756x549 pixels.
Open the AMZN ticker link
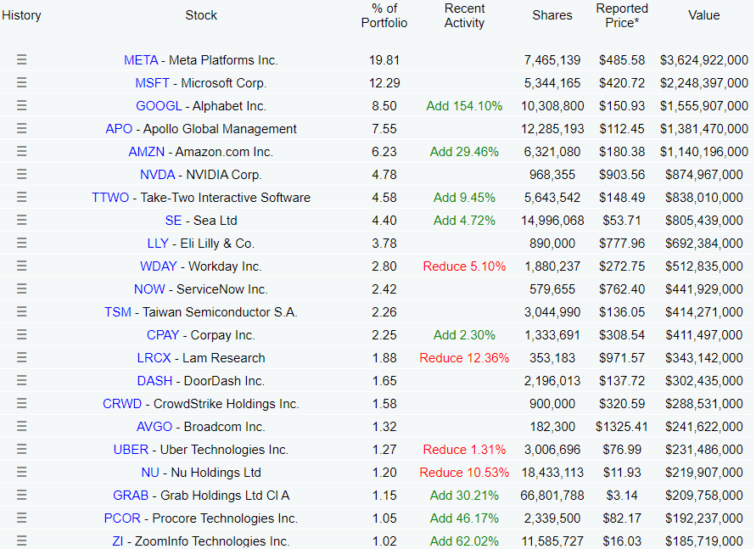pos(147,152)
